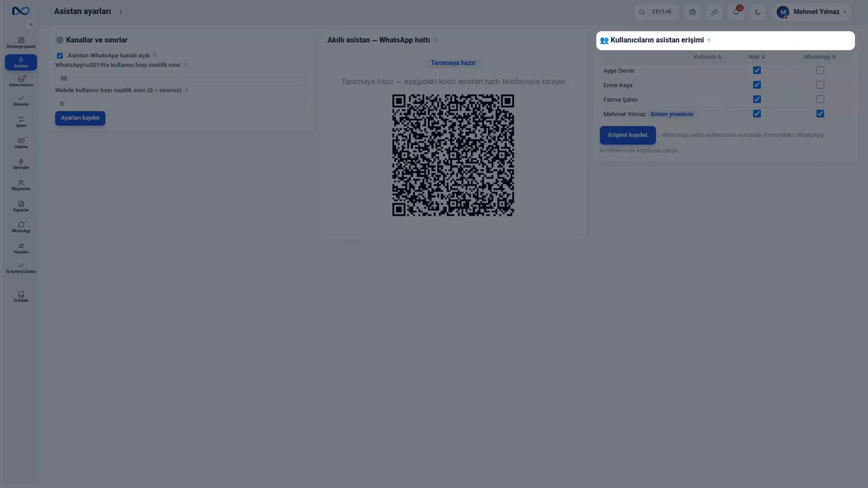Focus the web hourly limit field showing 0
The width and height of the screenshot is (868, 488).
pos(181,104)
